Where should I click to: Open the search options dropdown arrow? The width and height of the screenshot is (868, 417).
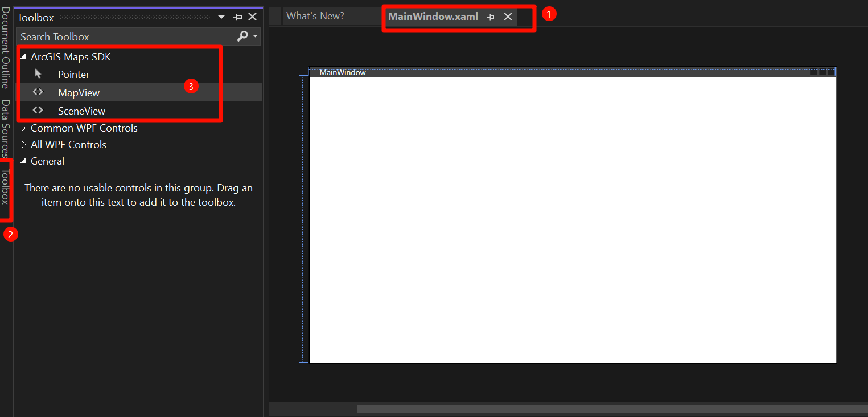click(x=256, y=36)
